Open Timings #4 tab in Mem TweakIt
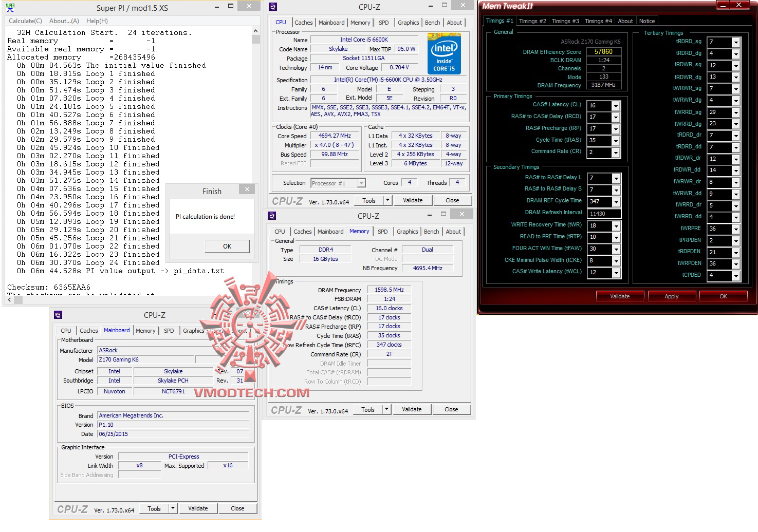This screenshot has width=758, height=532. tap(598, 21)
